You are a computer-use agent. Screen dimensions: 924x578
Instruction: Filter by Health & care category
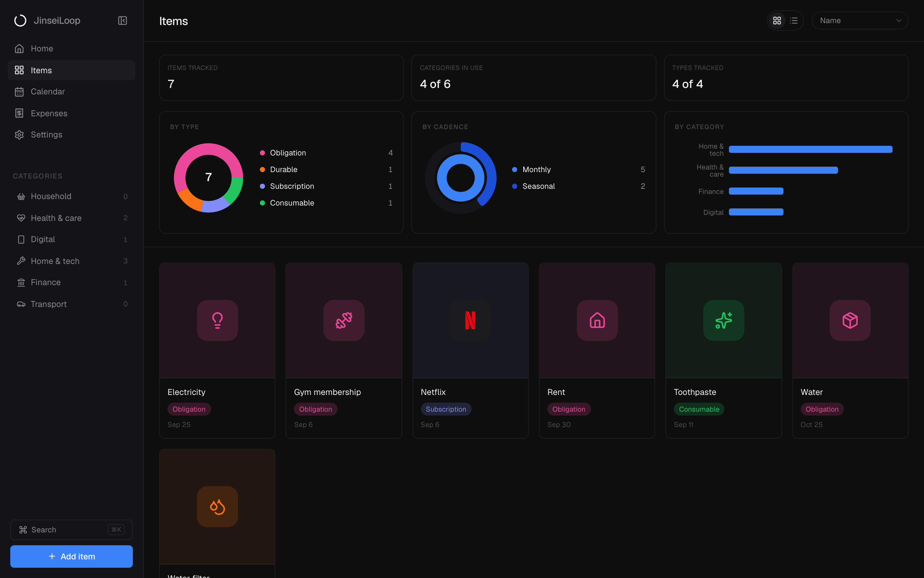click(x=72, y=218)
